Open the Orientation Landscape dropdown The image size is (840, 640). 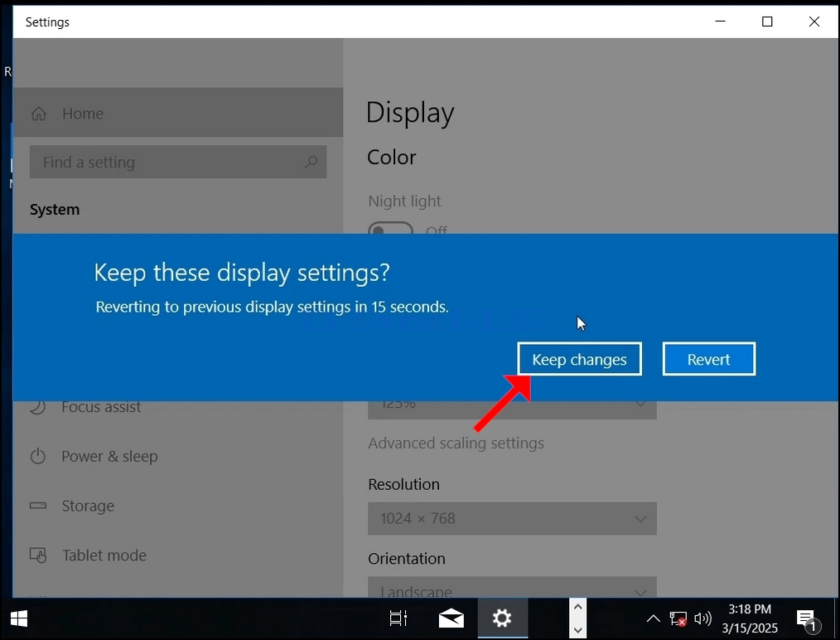[x=512, y=587]
